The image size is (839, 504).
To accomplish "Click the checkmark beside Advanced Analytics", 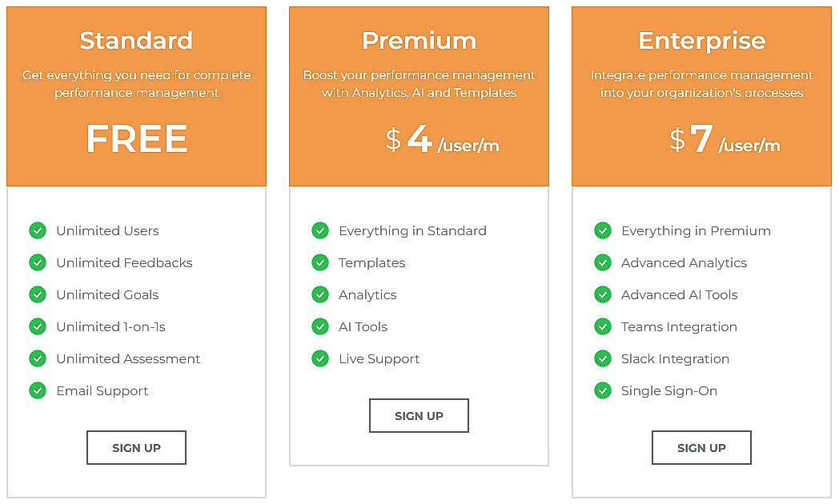I will 603,262.
